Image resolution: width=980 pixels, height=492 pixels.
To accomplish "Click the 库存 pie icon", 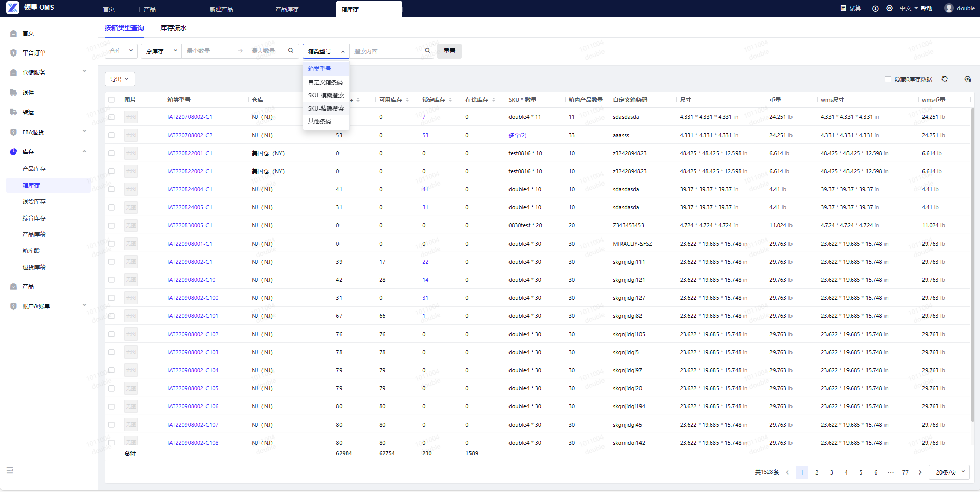I will coord(13,152).
